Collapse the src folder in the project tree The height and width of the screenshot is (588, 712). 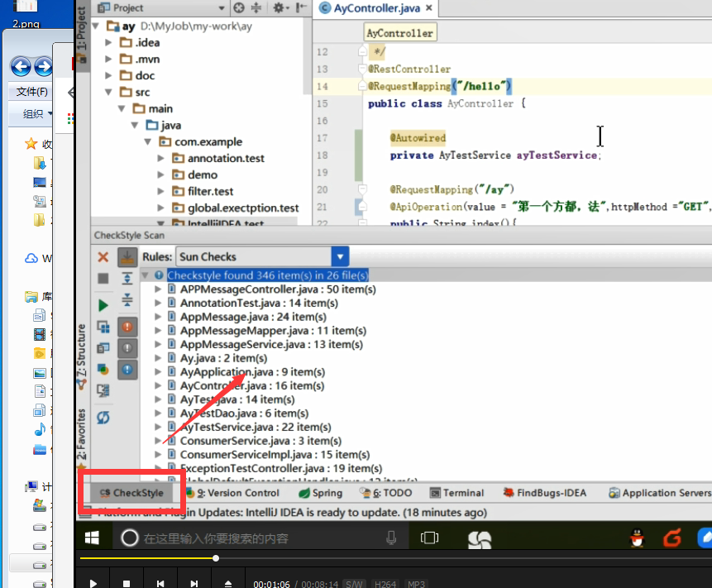[x=108, y=92]
